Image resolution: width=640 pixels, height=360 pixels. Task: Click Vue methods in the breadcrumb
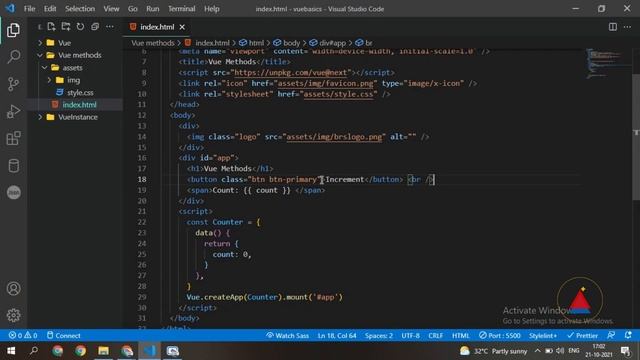tap(153, 43)
